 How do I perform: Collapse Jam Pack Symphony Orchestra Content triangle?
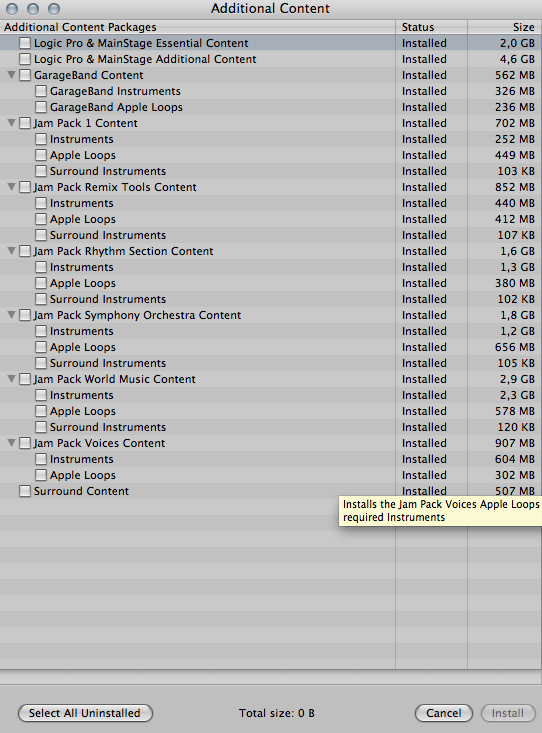(12, 315)
